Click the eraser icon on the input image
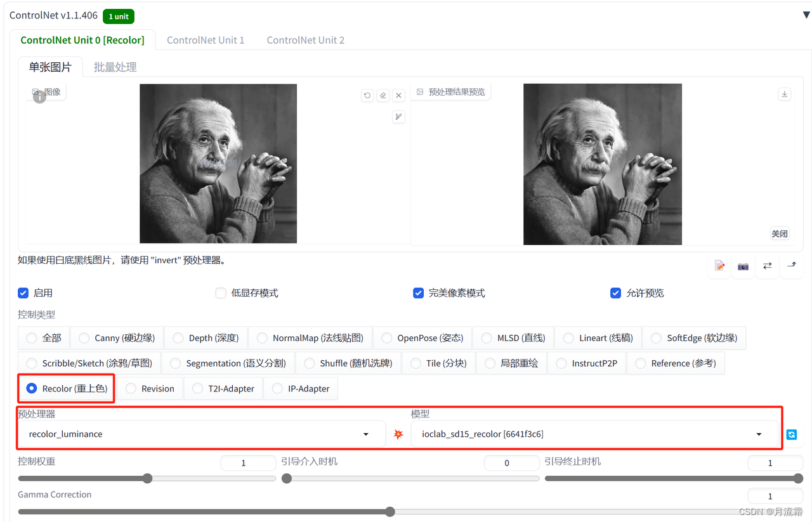 coord(383,95)
